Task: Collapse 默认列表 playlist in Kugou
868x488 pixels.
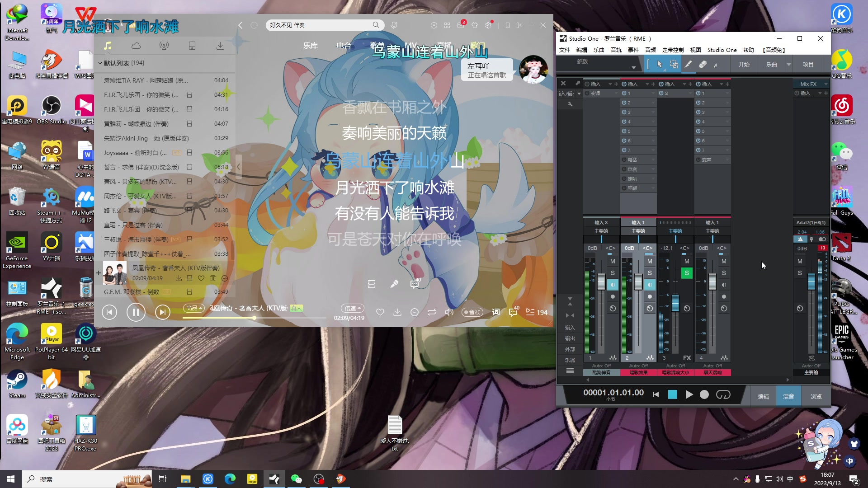Action: click(100, 63)
